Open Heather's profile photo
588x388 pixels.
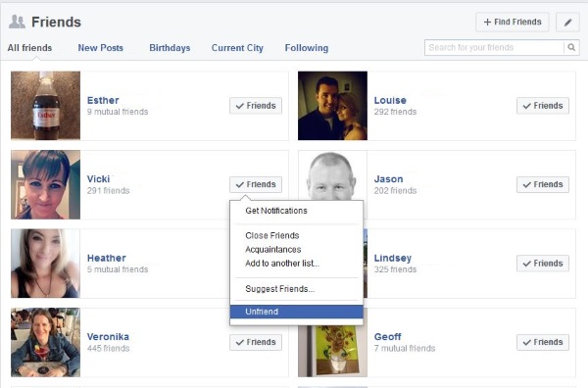[45, 264]
